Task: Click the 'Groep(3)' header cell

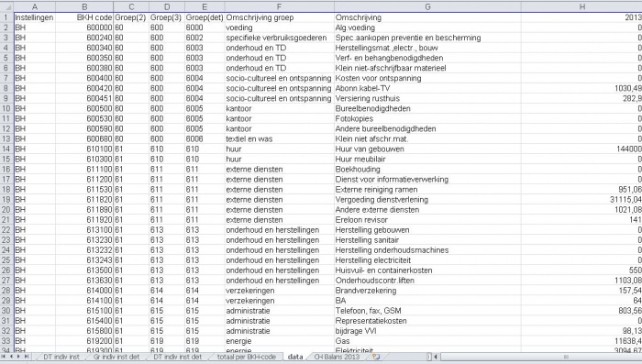Action: click(x=167, y=17)
